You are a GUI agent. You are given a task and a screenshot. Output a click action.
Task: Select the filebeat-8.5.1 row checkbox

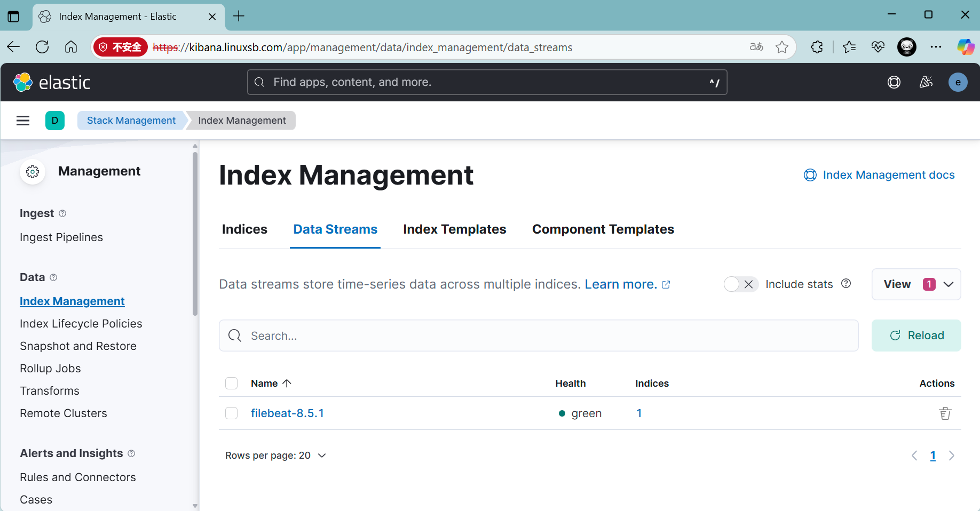point(231,413)
